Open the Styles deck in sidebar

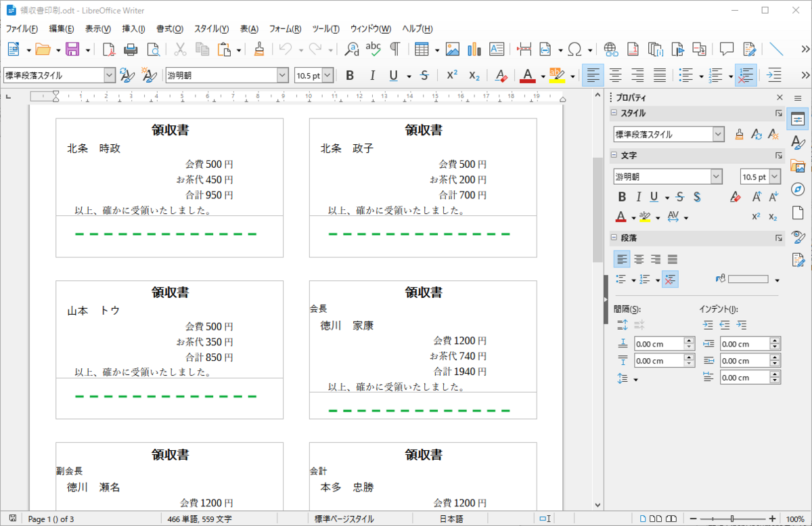[798, 142]
